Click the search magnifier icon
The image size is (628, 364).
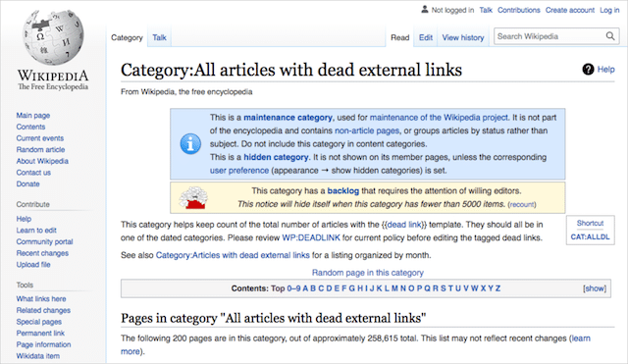[610, 36]
